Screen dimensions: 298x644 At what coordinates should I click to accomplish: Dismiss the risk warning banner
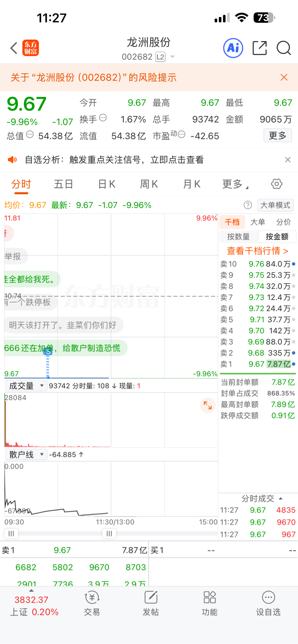point(284,77)
